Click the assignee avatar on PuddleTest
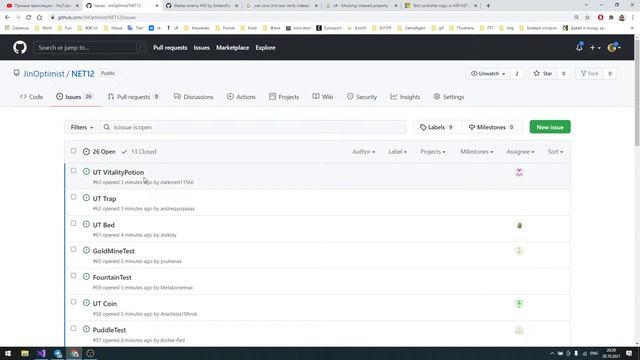The width and height of the screenshot is (640, 360). [x=519, y=330]
